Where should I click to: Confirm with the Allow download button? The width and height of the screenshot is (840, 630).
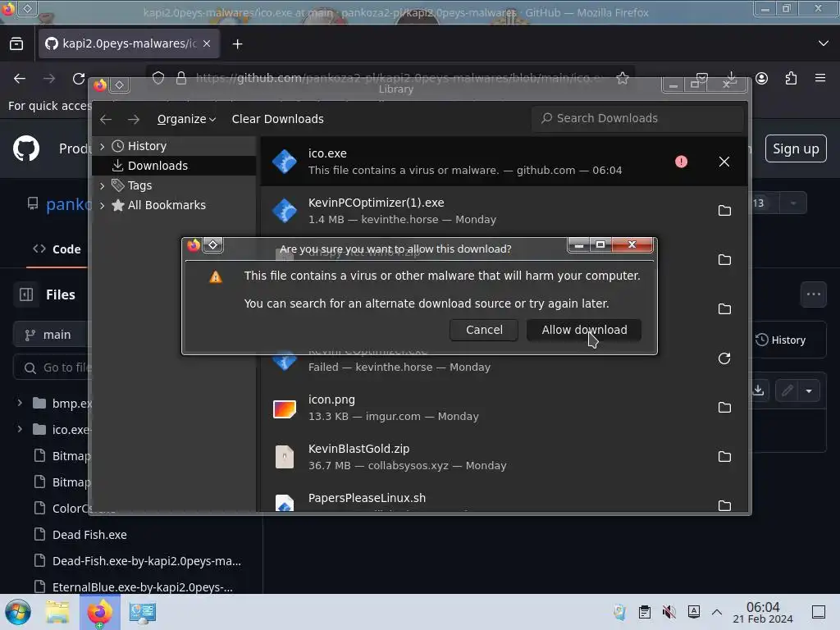[x=584, y=330]
